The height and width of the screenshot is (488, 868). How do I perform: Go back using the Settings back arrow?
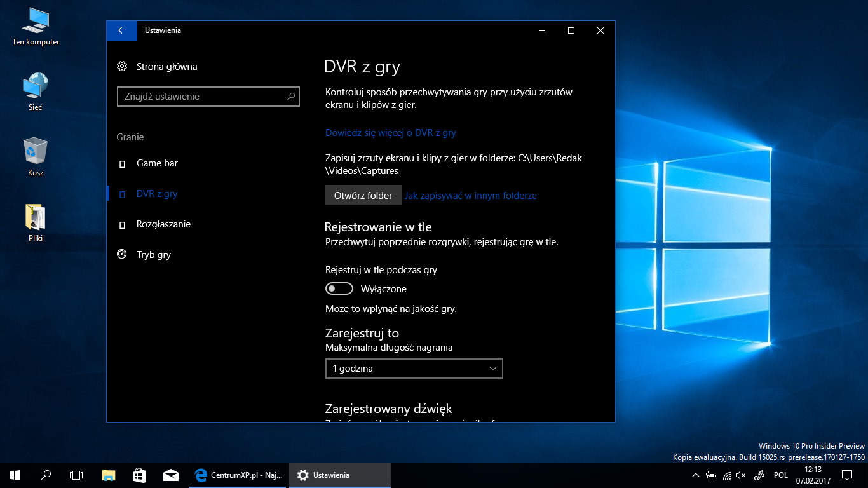[x=122, y=30]
